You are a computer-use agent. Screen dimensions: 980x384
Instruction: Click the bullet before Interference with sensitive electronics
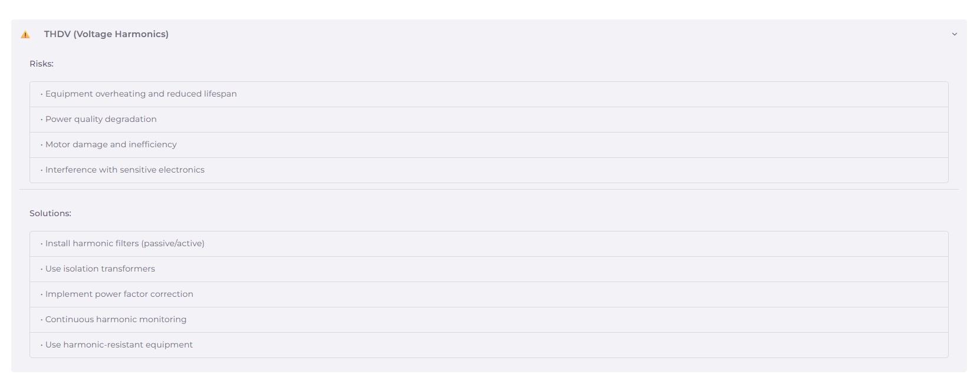pos(41,170)
